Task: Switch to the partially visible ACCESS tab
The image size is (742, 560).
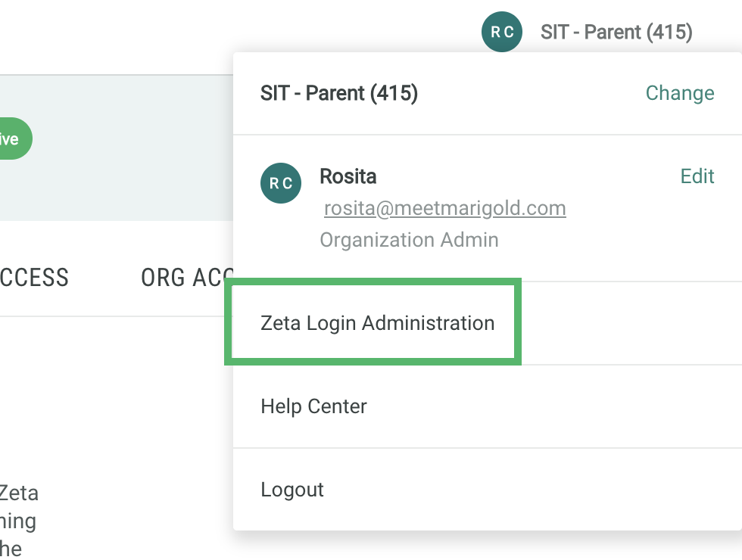Action: (34, 278)
